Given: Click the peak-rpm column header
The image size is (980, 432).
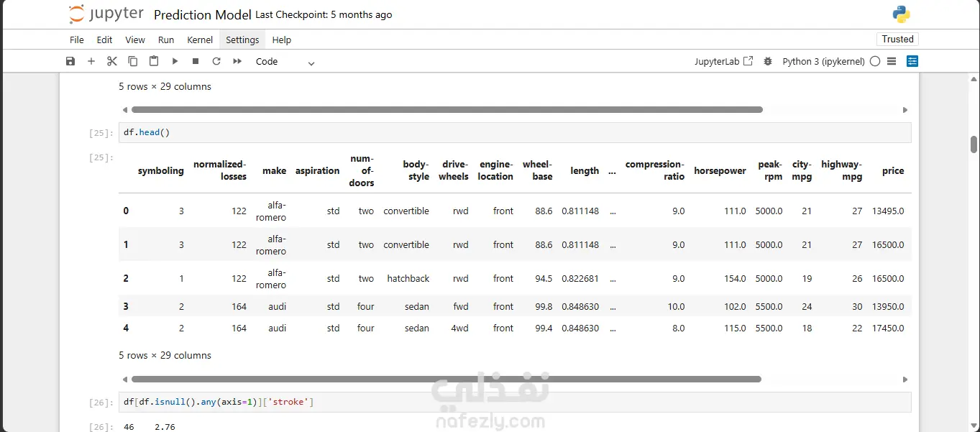Looking at the screenshot, I should pos(770,170).
